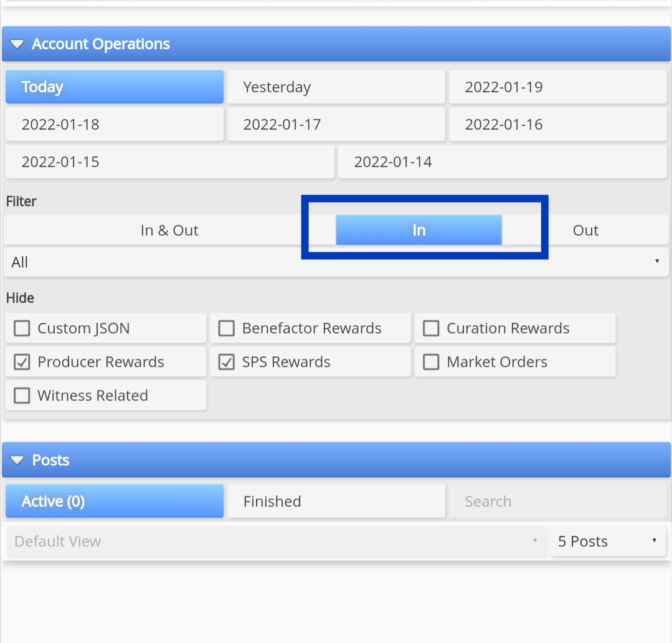
Task: Open the 5 Posts count dropdown
Action: click(608, 541)
